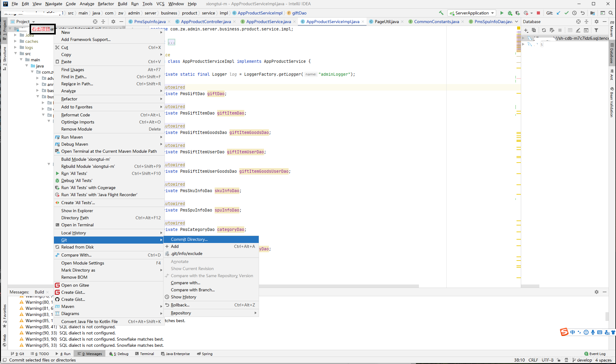Click giftDao in the navigation breadcrumb
The height and width of the screenshot is (364, 616).
[x=299, y=13]
